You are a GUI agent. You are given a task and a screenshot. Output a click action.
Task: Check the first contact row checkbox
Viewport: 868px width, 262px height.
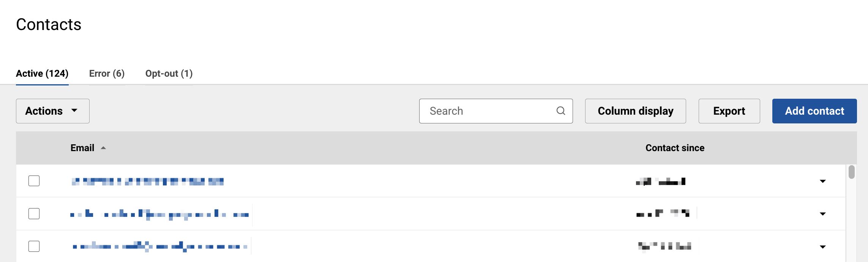pos(34,181)
